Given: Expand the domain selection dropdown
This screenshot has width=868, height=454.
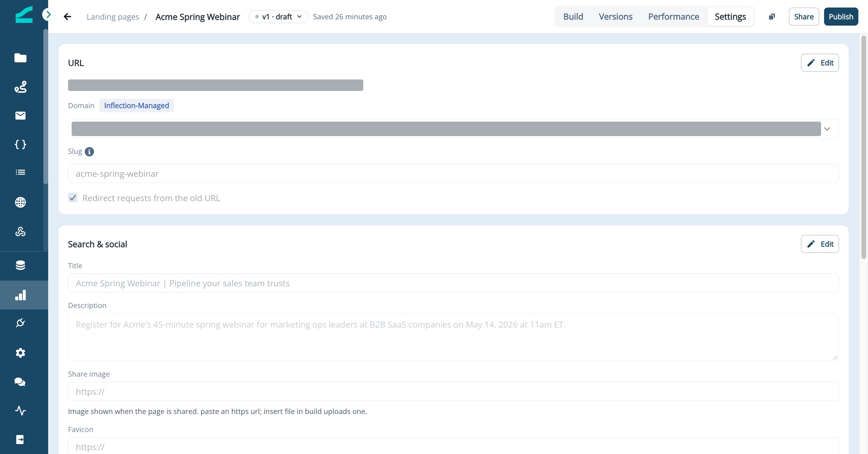Looking at the screenshot, I should [x=827, y=129].
